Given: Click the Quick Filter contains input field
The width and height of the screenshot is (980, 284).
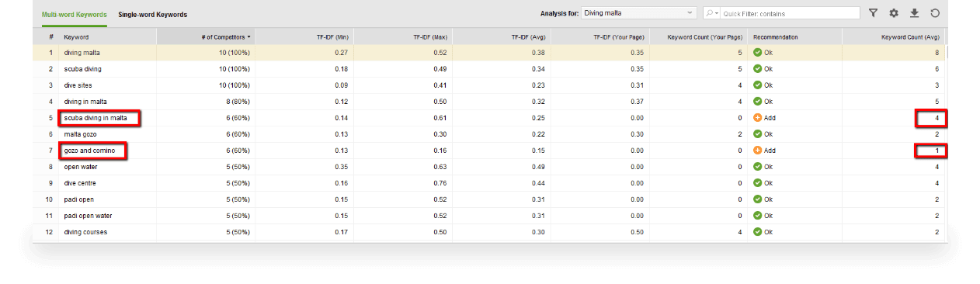Looking at the screenshot, I should pyautogui.click(x=790, y=13).
